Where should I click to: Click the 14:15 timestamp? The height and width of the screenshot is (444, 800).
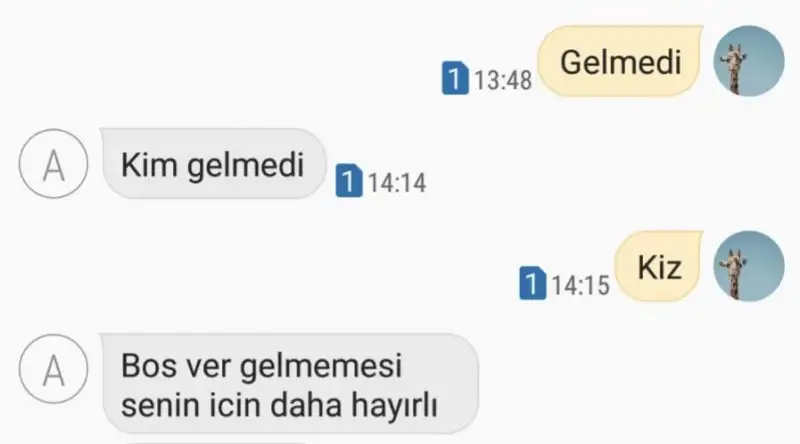point(581,285)
